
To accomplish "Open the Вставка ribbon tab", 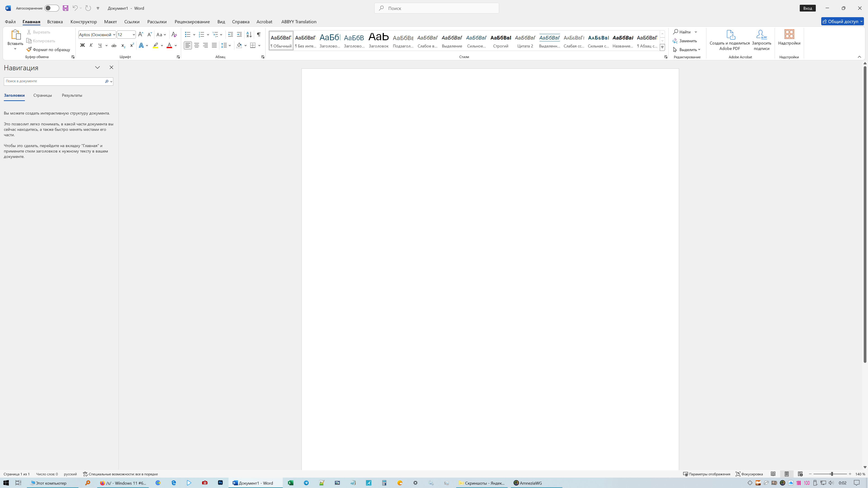I will click(55, 21).
